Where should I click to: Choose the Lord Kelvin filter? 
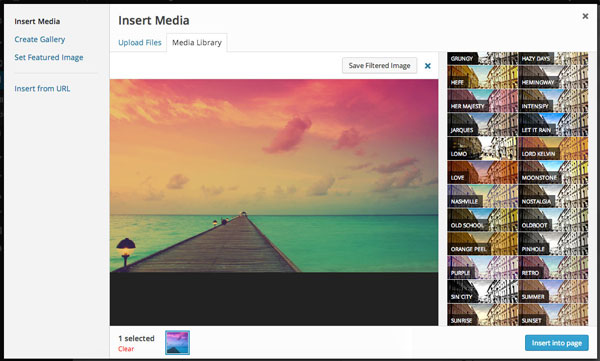[553, 148]
